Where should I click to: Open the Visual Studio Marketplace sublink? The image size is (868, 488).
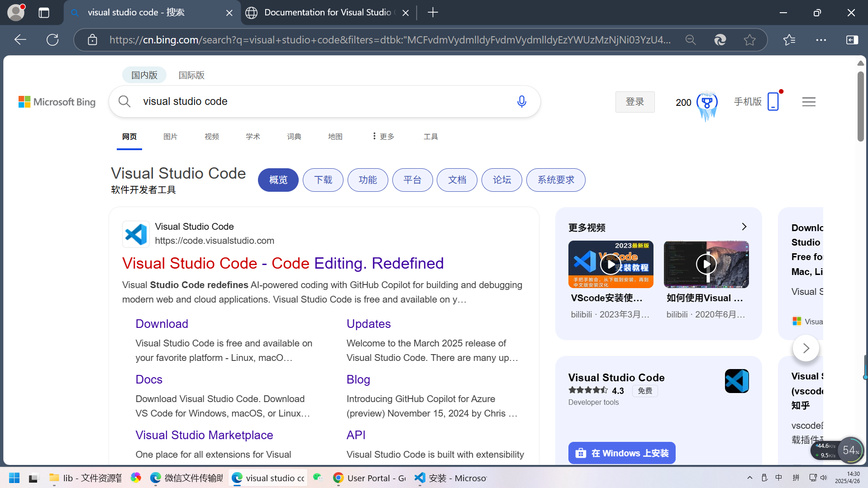(x=205, y=435)
